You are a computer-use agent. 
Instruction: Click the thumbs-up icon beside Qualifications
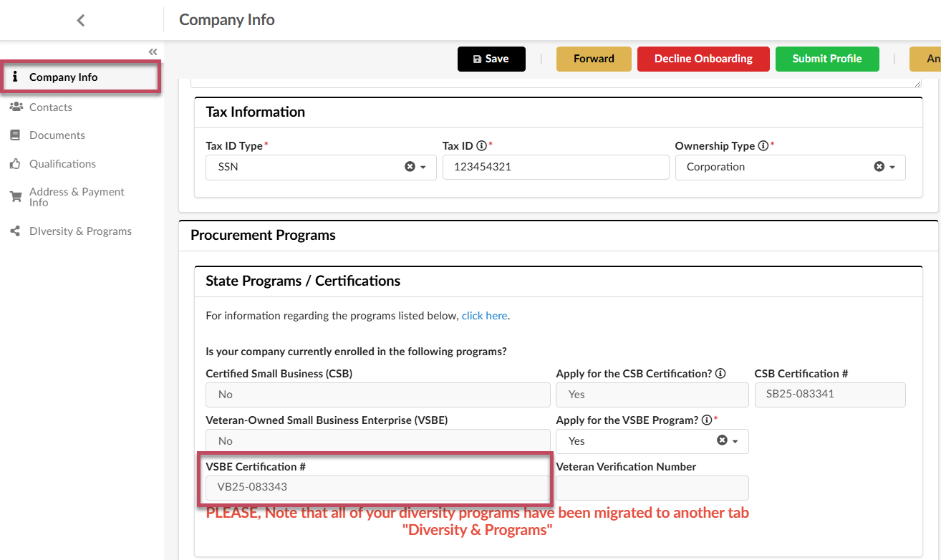15,164
